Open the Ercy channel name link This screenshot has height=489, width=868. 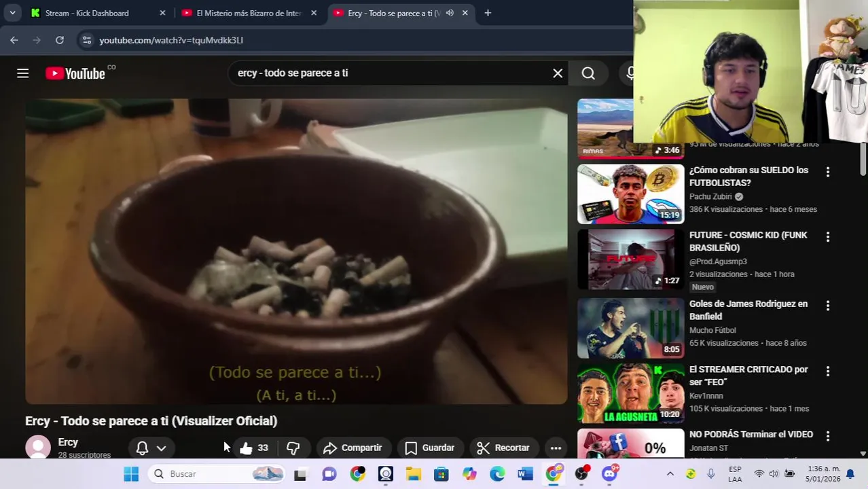[x=68, y=442]
